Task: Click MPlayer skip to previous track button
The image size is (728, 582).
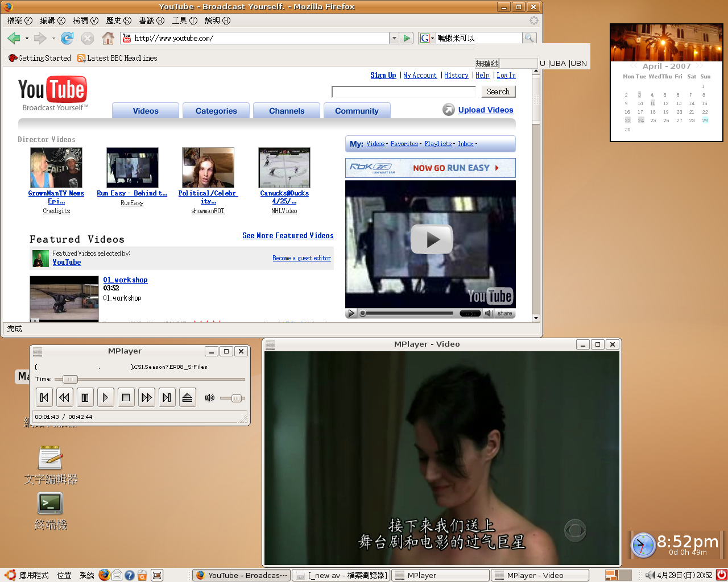Action: [x=44, y=397]
